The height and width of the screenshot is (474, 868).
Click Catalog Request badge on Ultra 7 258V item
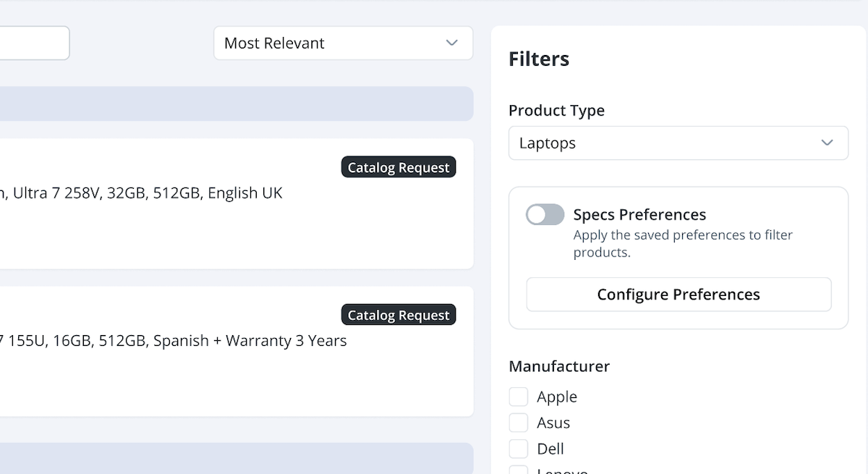pyautogui.click(x=399, y=167)
